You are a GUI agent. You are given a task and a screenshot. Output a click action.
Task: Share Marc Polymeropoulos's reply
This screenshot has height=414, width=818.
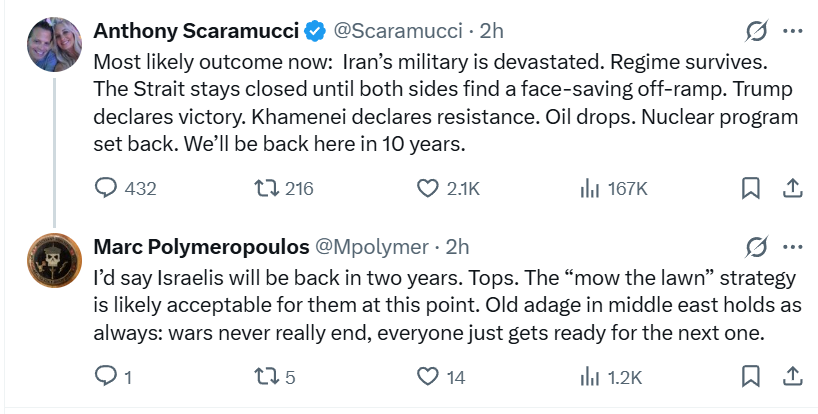click(x=790, y=376)
